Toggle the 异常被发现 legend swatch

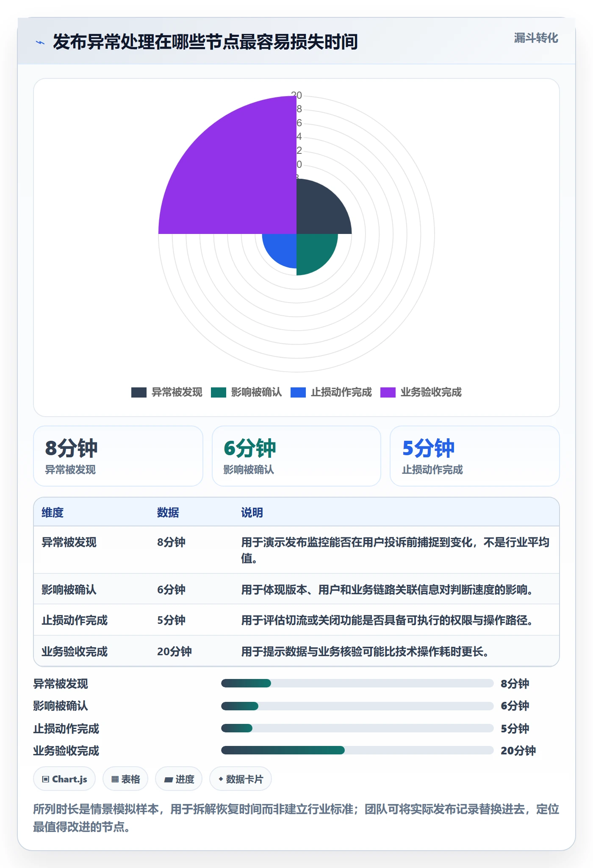(139, 392)
